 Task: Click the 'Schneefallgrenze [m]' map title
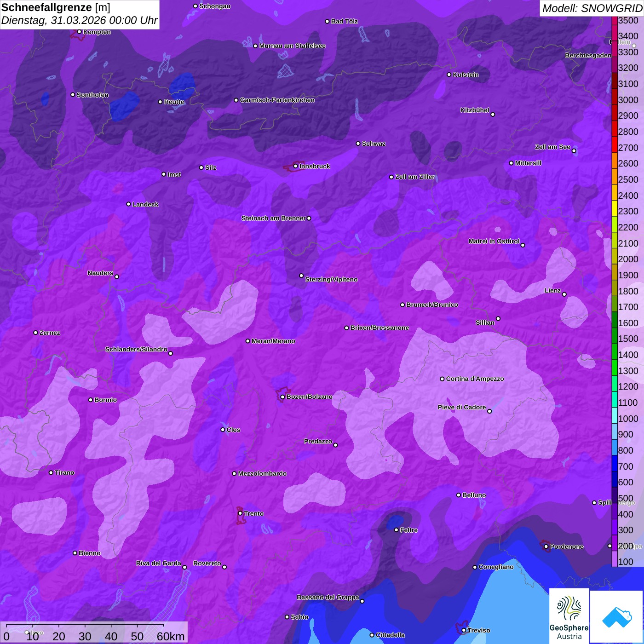(x=56, y=7)
